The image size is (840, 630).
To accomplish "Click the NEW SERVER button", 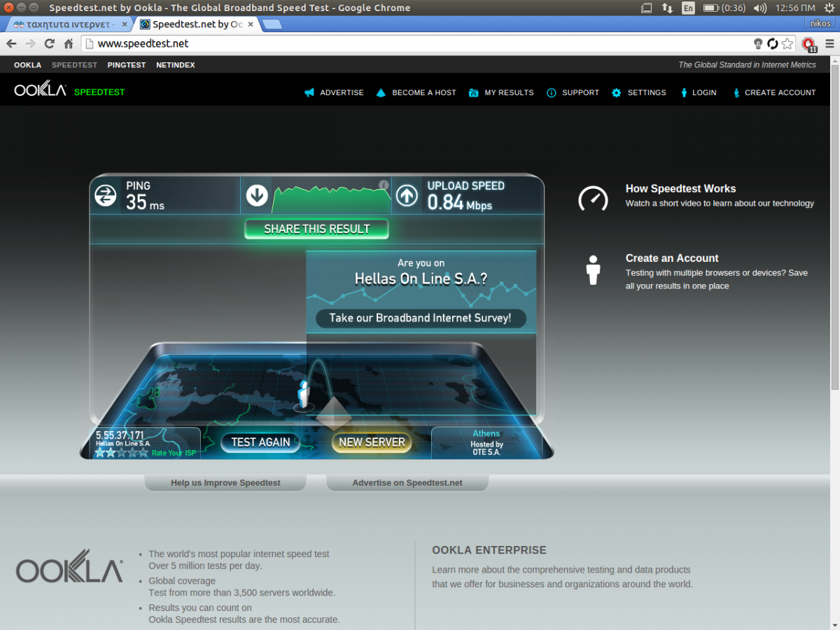I will pos(372,442).
